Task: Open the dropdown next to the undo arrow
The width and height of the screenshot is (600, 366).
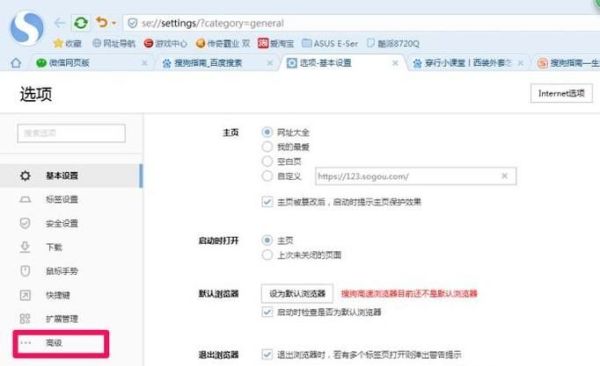Action: 114,23
